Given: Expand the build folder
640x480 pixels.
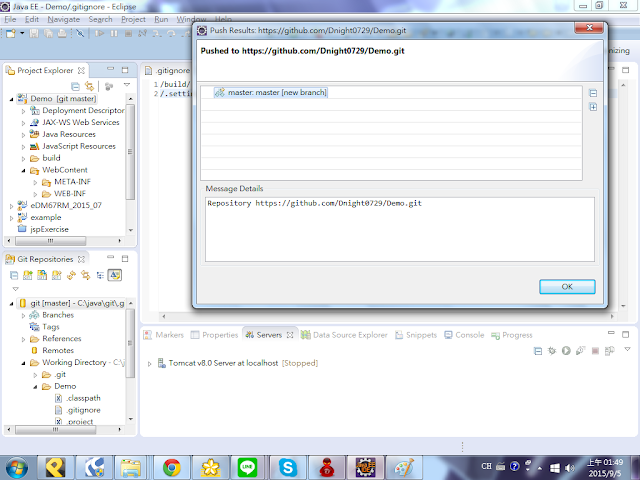Looking at the screenshot, I should [x=23, y=158].
